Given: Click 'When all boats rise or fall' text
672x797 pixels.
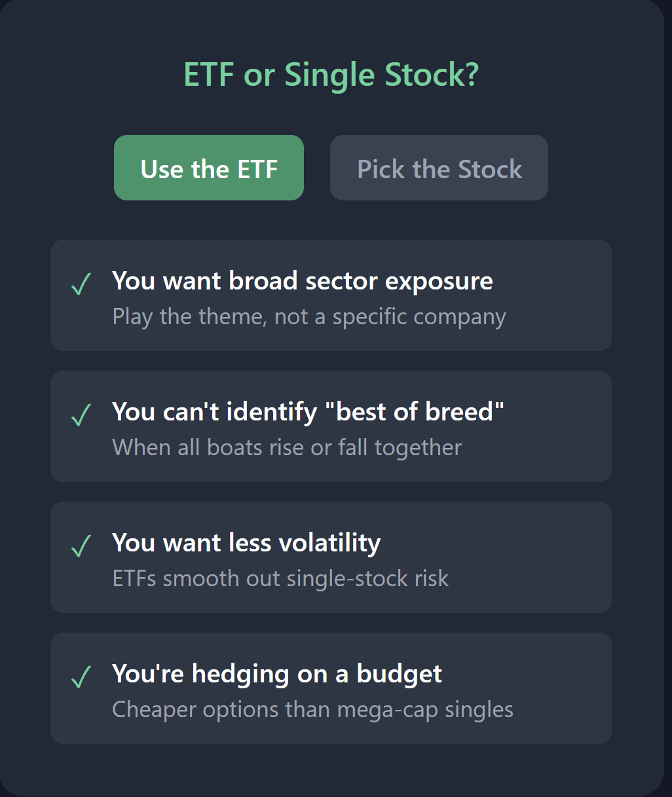Looking at the screenshot, I should click(x=287, y=448).
